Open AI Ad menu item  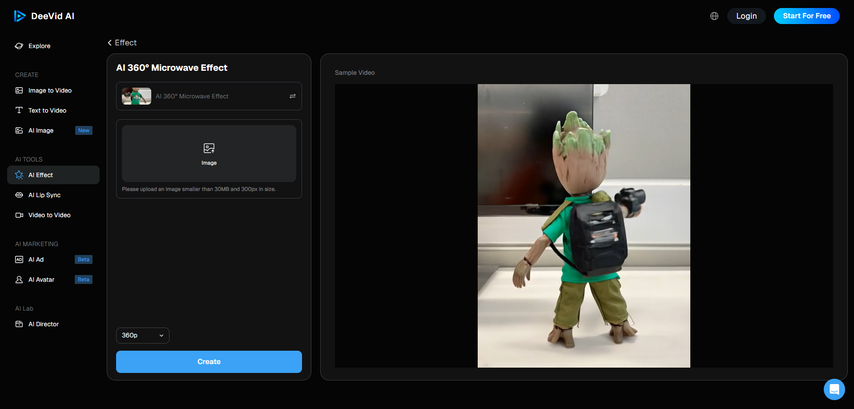tap(36, 259)
